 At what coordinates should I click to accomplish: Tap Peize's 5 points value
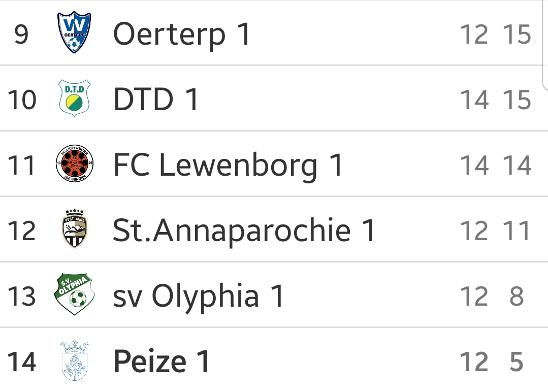(x=517, y=362)
